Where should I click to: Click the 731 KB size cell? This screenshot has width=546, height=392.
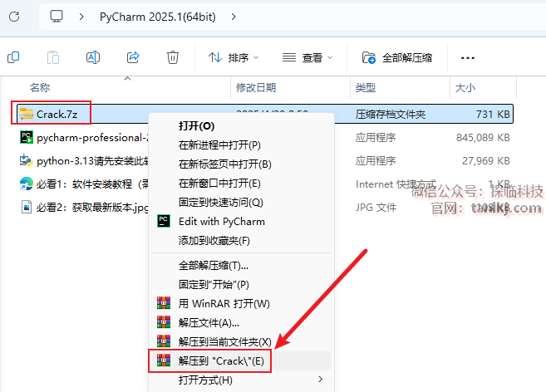pos(493,115)
